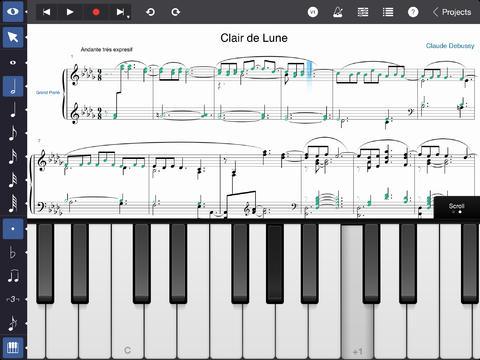Go back to Projects

(x=452, y=12)
